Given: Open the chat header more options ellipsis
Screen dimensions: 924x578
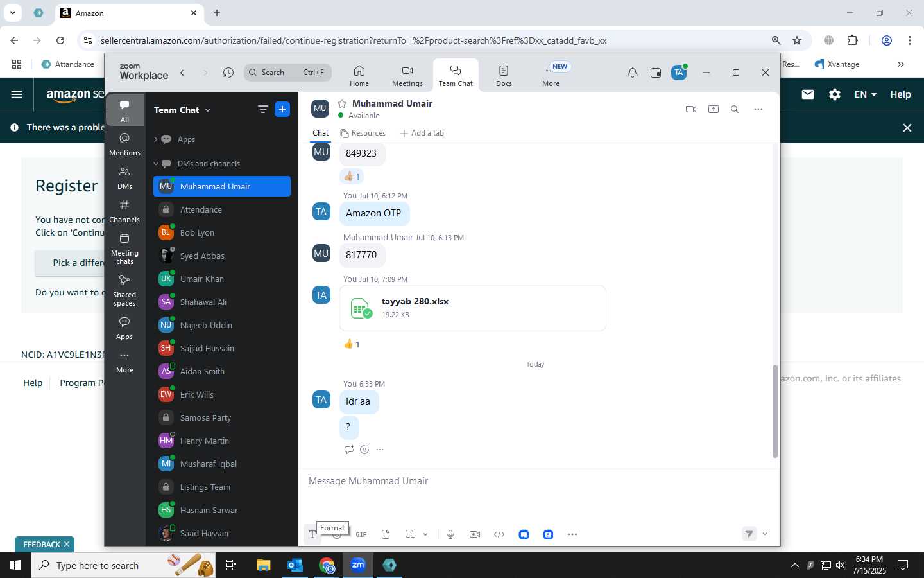Looking at the screenshot, I should (x=758, y=109).
